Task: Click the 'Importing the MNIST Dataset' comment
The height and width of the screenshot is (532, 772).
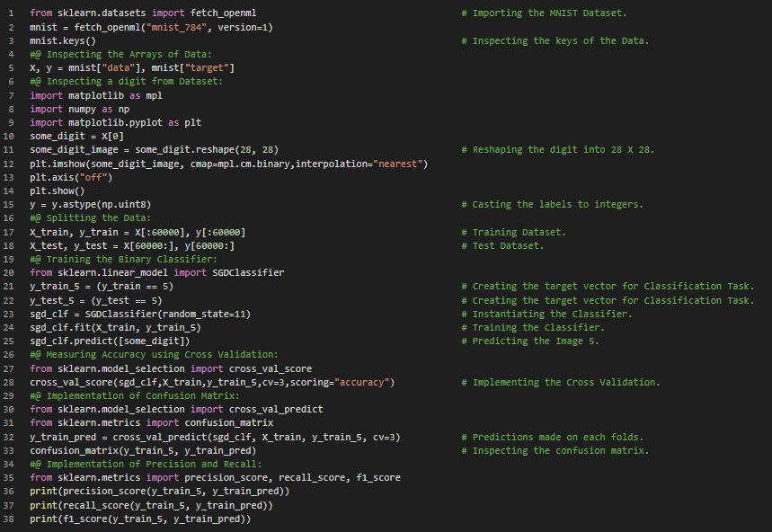Action: click(x=549, y=13)
